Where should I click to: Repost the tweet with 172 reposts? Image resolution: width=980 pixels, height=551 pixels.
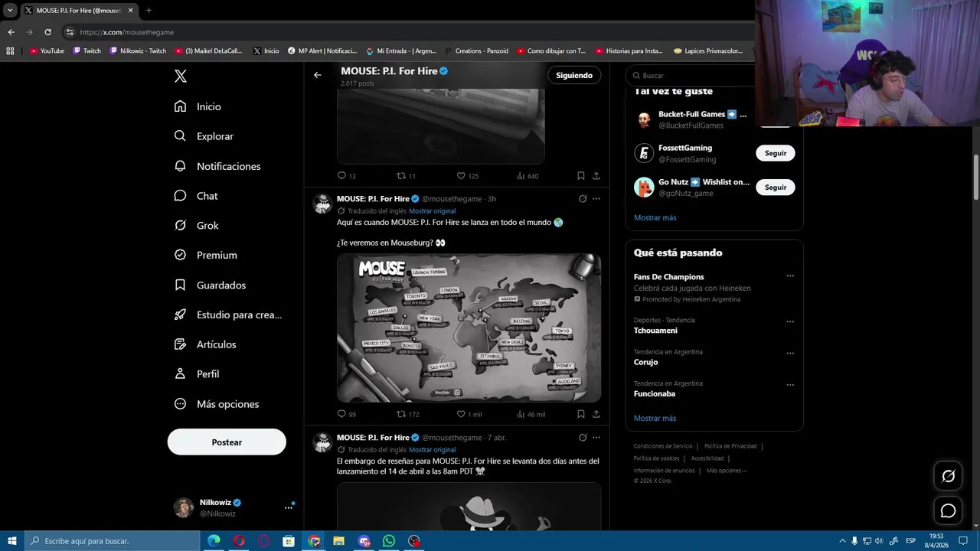click(401, 414)
